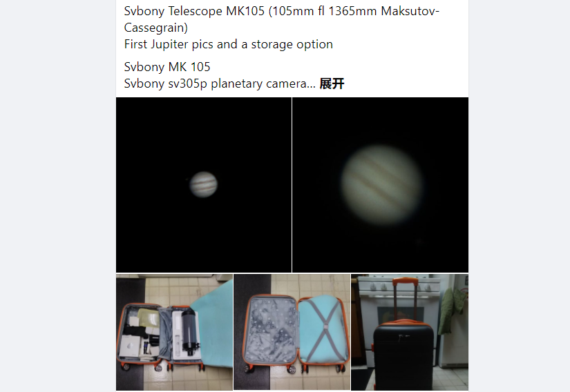
Task: View the suitcase packed with telescope photo
Action: (175, 332)
